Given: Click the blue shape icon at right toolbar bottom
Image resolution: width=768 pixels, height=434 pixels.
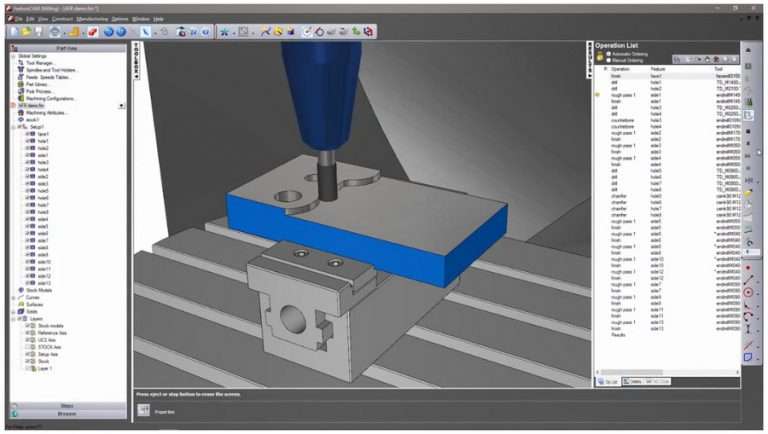Looking at the screenshot, I should point(748,357).
